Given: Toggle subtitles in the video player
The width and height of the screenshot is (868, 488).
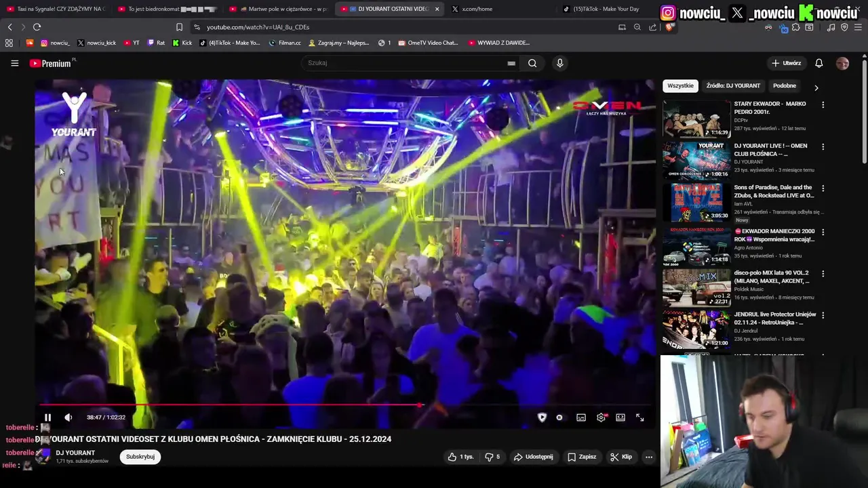Looking at the screenshot, I should 581,418.
